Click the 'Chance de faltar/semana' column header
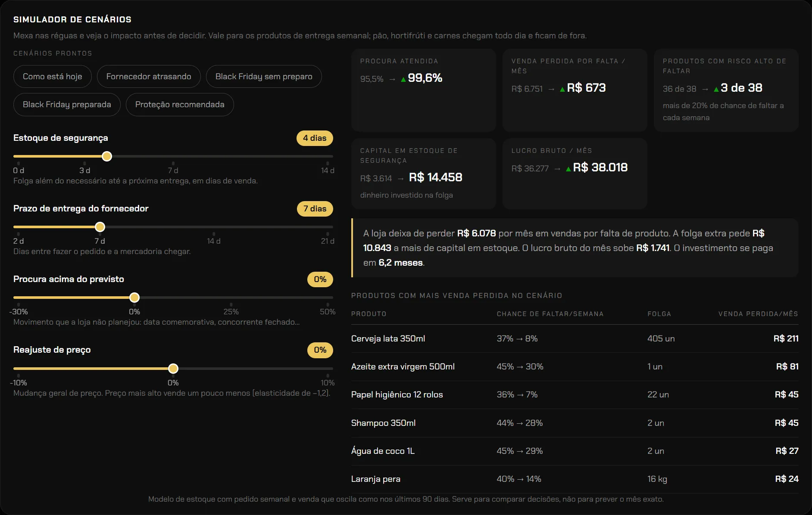The height and width of the screenshot is (515, 812). [550, 314]
